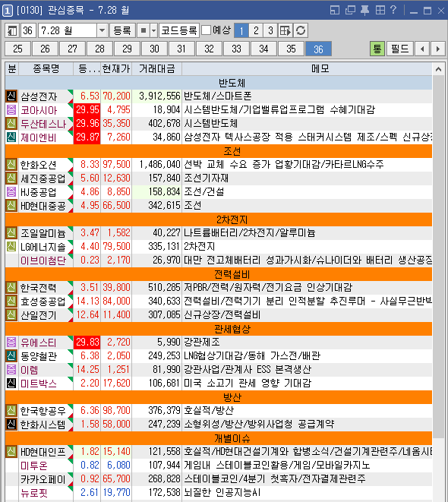Select the 카카오페이 stock name
The height and width of the screenshot is (502, 448).
point(43,479)
